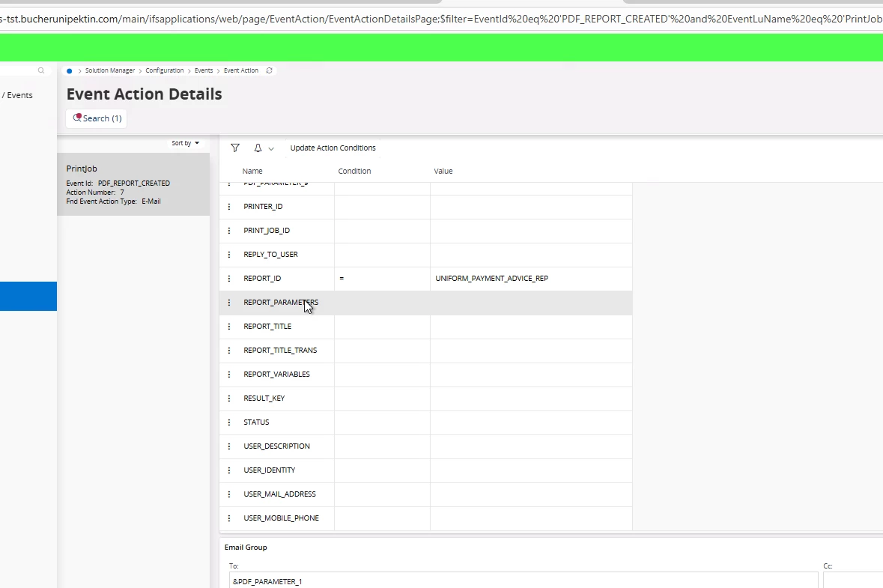Viewport: 883px width, 588px height.
Task: Open row menu for REPORT_TITLE
Action: pyautogui.click(x=229, y=326)
